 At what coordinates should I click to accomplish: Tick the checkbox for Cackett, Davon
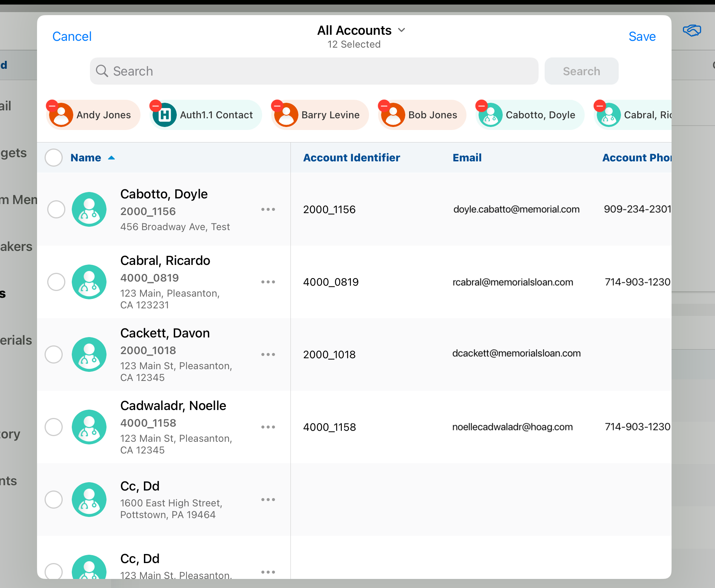(54, 354)
